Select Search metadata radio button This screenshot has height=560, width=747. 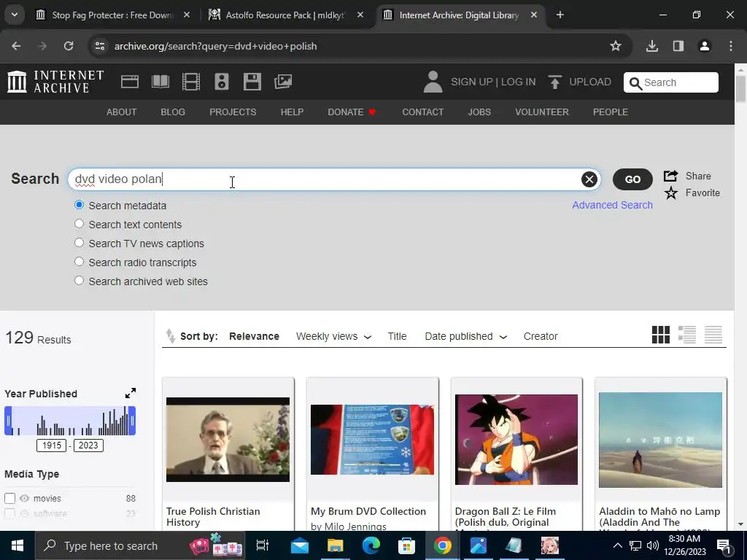pos(79,205)
